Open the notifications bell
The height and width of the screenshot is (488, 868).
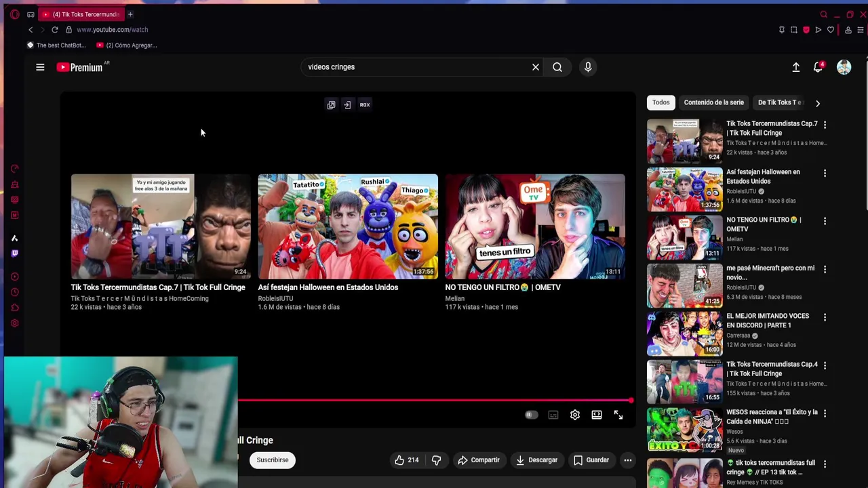818,67
